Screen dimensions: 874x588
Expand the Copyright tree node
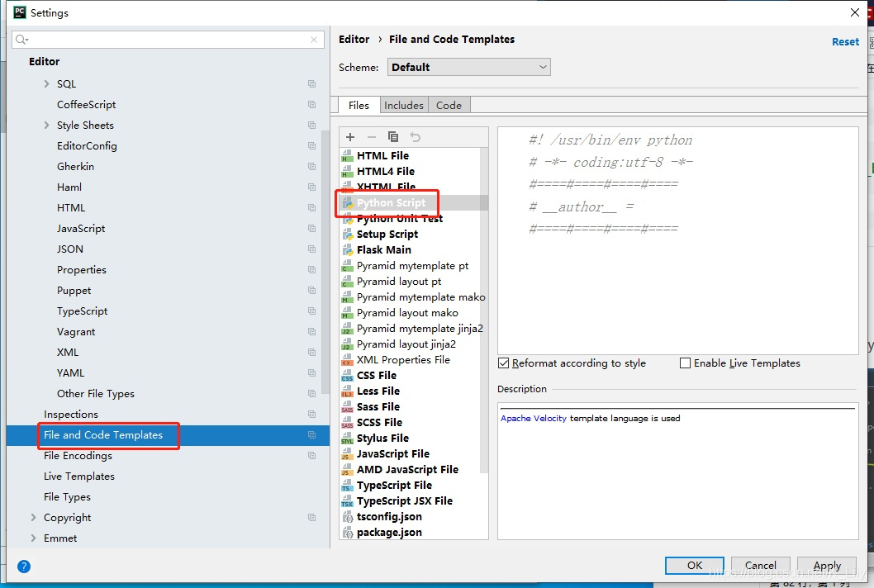(33, 517)
